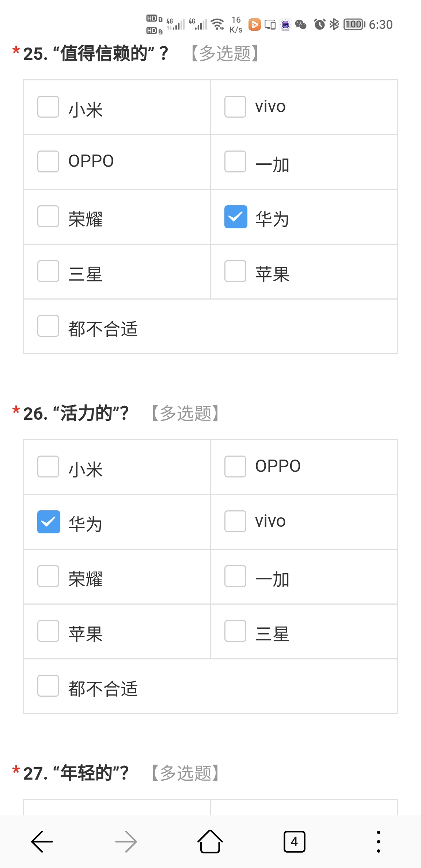
Task: Tap the battery indicator in status bar
Action: click(x=354, y=24)
